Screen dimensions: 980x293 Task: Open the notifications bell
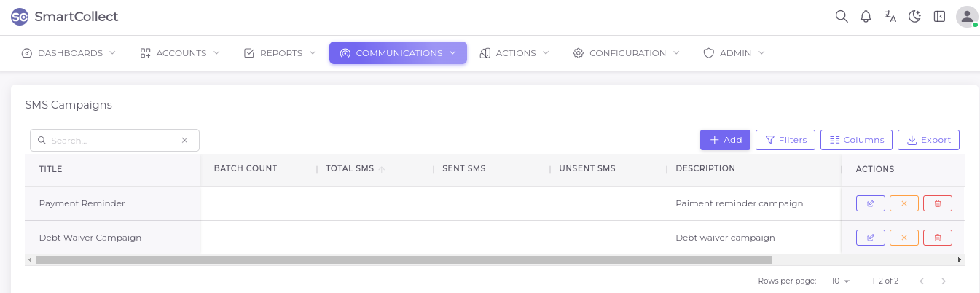pyautogui.click(x=866, y=16)
